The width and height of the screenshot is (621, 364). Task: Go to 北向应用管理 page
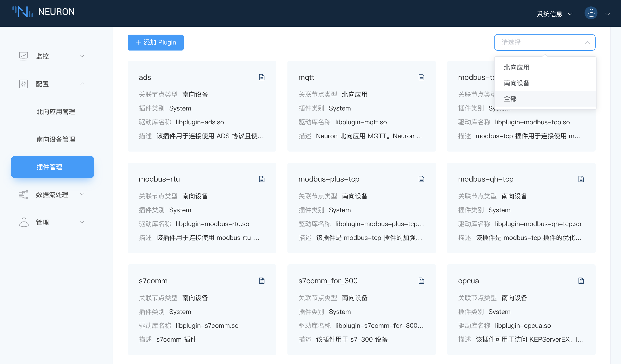(x=56, y=112)
